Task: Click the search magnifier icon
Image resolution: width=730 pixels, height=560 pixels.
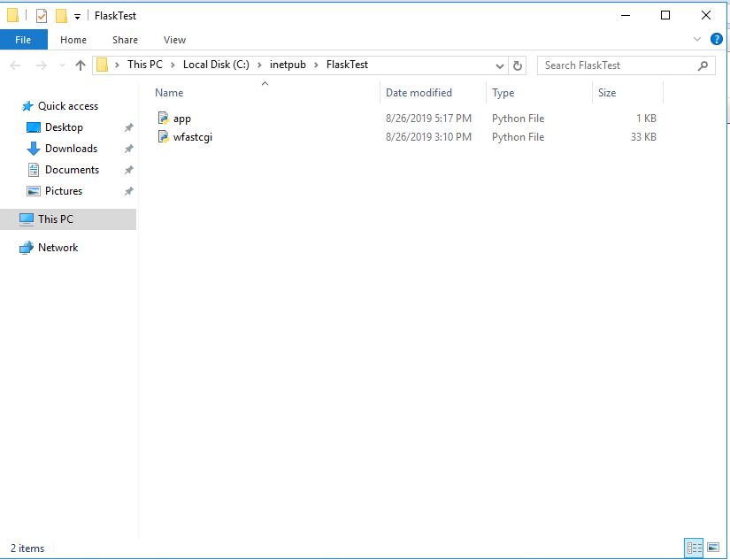Action: click(x=703, y=65)
